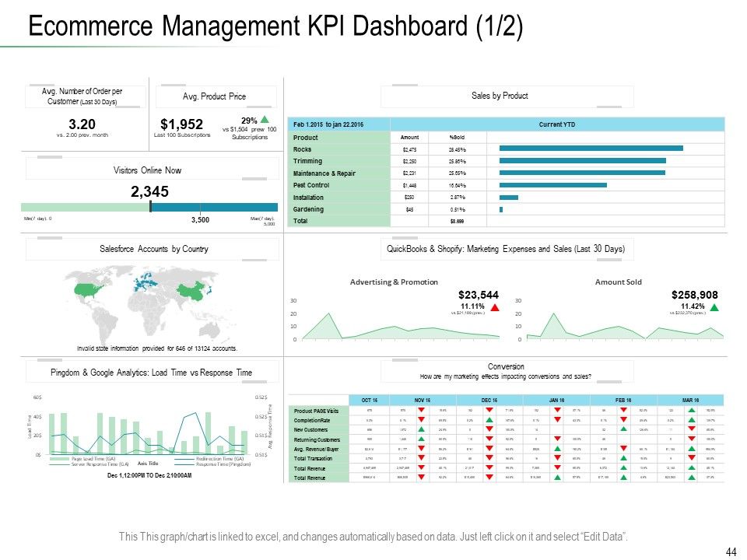This screenshot has height=560, width=747.
Task: Click red triangle next to 11.11% advertising
Action: click(x=495, y=307)
